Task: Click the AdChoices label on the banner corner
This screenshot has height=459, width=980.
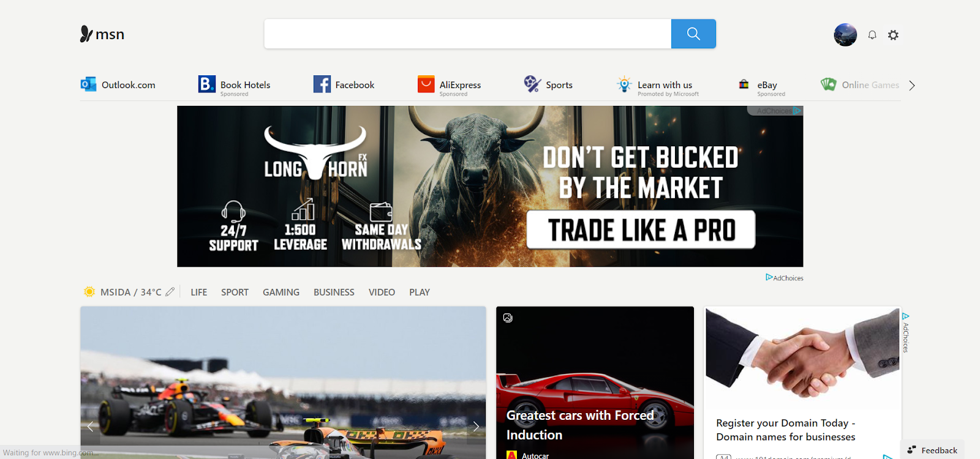Action: point(775,111)
